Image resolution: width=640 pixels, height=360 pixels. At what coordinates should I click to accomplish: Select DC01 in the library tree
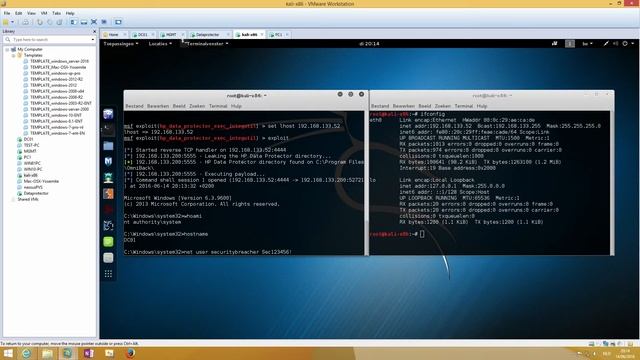click(28, 139)
